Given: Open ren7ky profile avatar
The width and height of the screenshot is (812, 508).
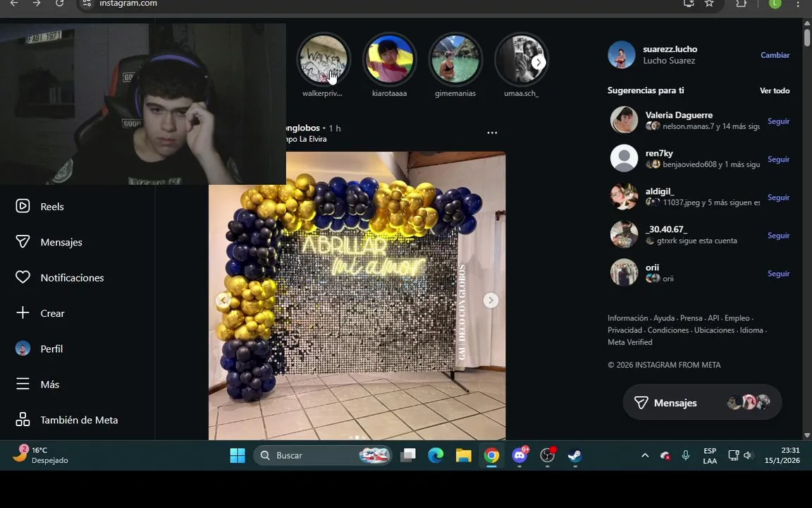Looking at the screenshot, I should (624, 158).
